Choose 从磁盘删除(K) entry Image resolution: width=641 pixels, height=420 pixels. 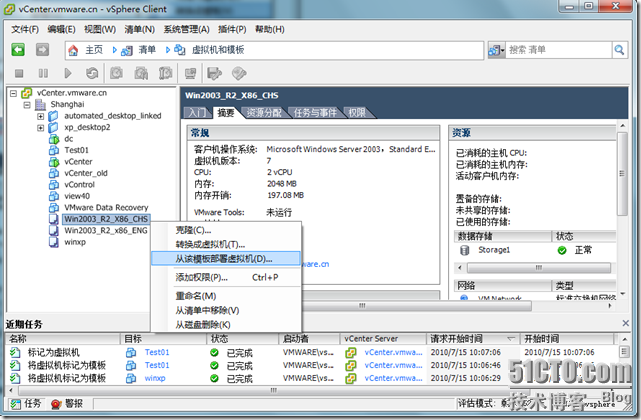(226, 325)
